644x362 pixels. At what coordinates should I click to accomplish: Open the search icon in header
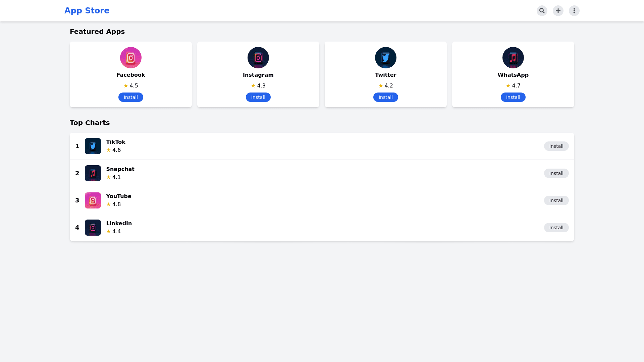click(542, 11)
